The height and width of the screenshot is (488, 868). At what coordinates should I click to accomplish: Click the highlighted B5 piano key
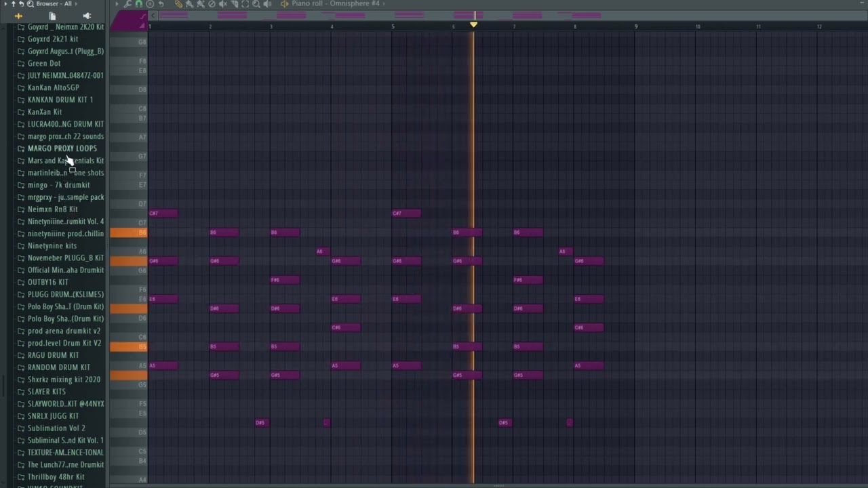click(x=128, y=346)
